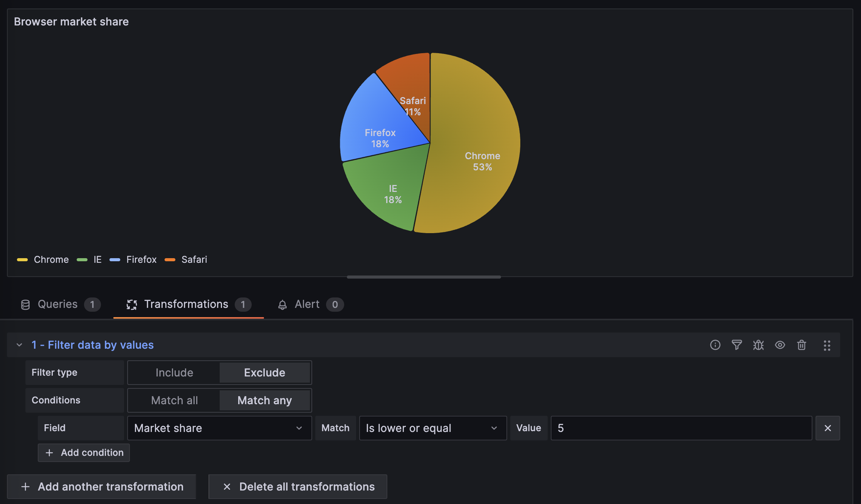The width and height of the screenshot is (861, 504).
Task: Delete the transformation using the trash icon
Action: click(802, 345)
